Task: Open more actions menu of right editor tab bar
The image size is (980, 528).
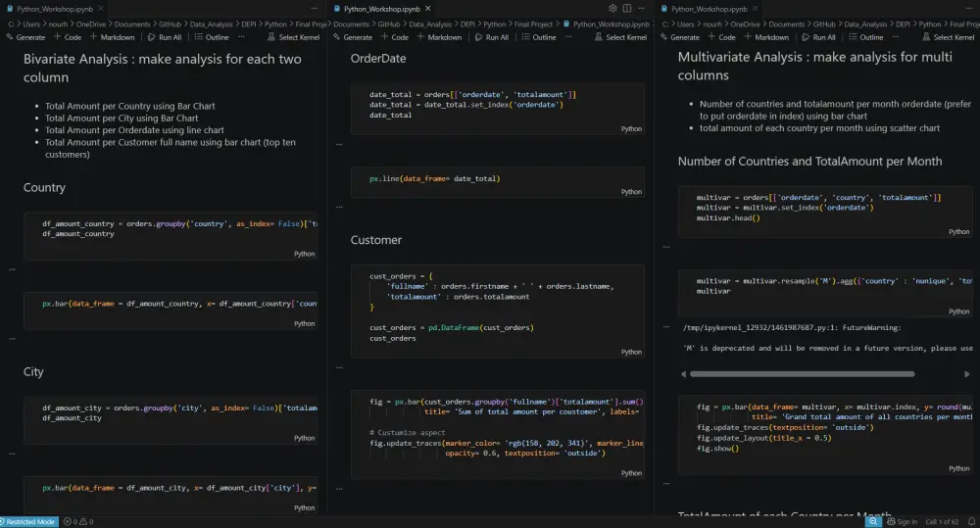Action: pos(968,8)
